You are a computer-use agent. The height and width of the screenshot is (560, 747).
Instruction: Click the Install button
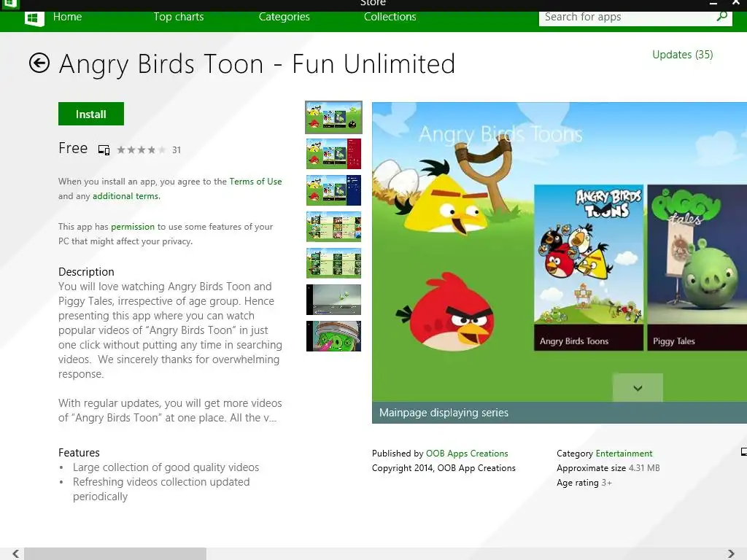click(91, 114)
